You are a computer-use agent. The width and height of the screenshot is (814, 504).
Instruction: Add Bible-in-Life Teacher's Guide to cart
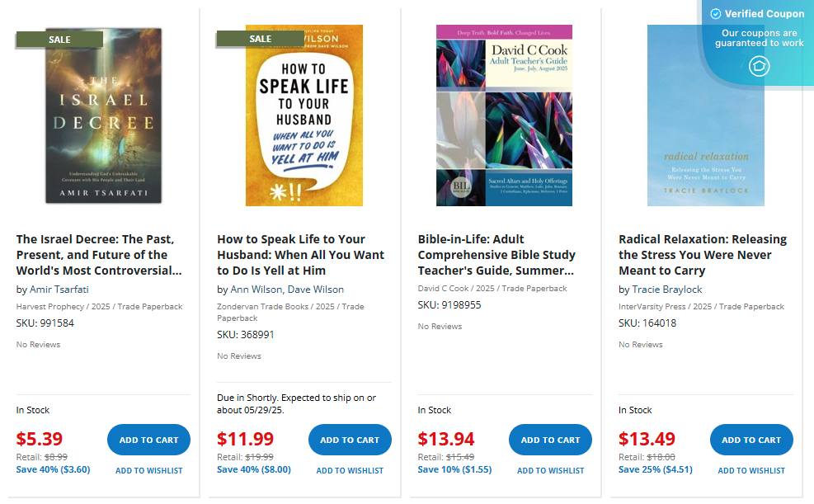(x=550, y=440)
